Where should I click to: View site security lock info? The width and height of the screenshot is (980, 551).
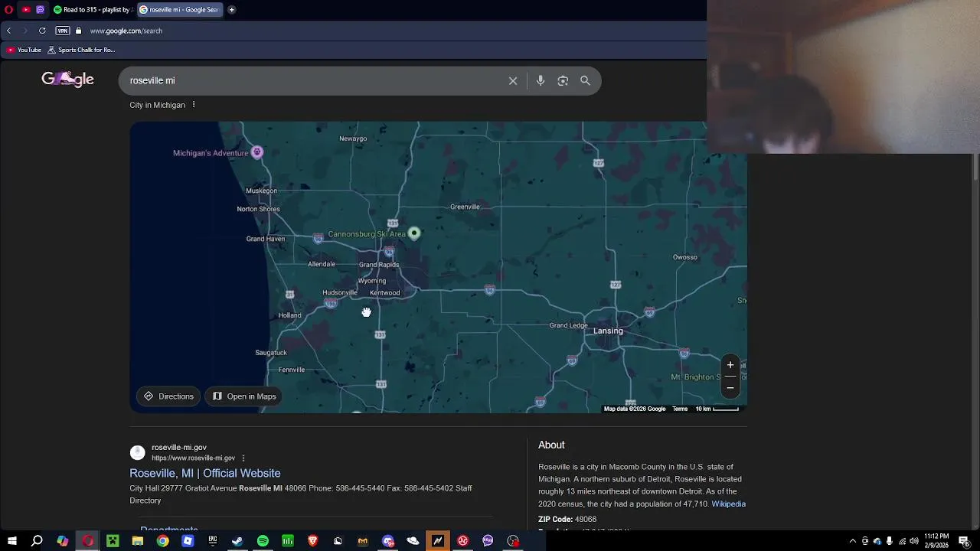pos(78,31)
